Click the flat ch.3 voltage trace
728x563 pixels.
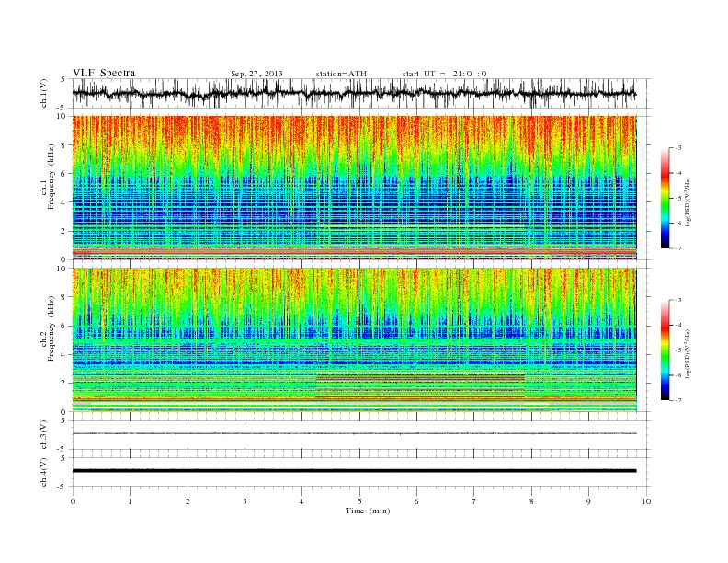pos(354,433)
